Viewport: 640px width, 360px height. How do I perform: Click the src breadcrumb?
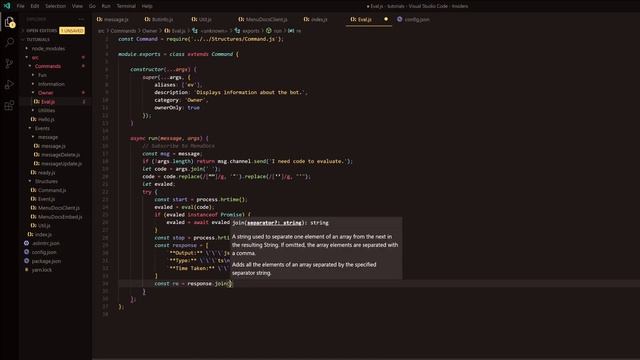[x=101, y=31]
